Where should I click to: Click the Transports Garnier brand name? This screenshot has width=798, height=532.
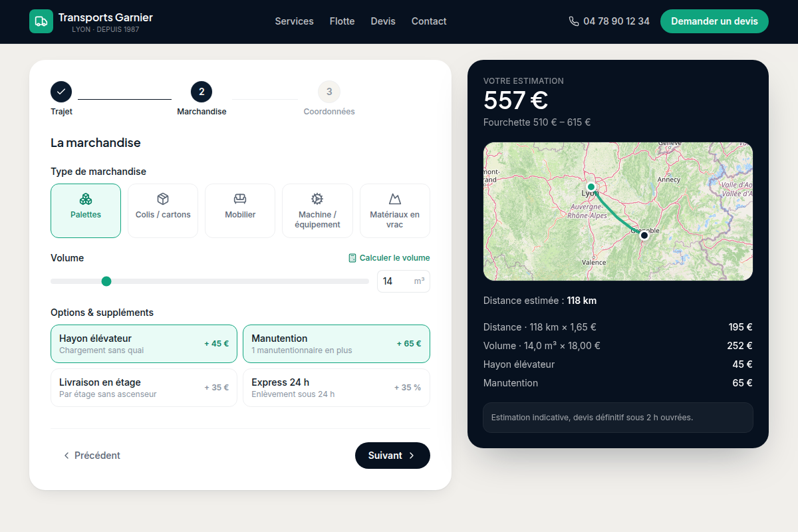(x=105, y=17)
